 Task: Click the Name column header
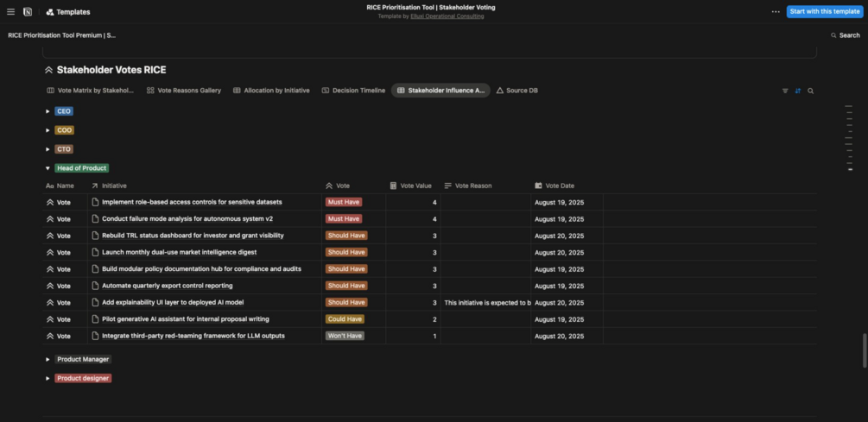point(65,186)
